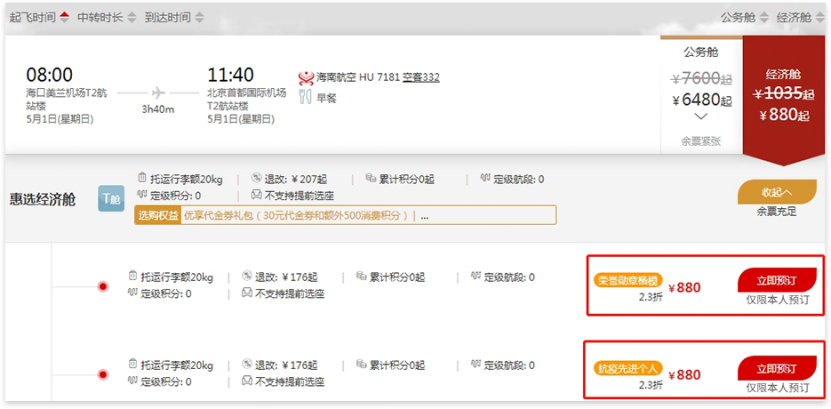The height and width of the screenshot is (409, 831).
Task: Open the 空客332 aircraft type link
Action: pos(421,78)
